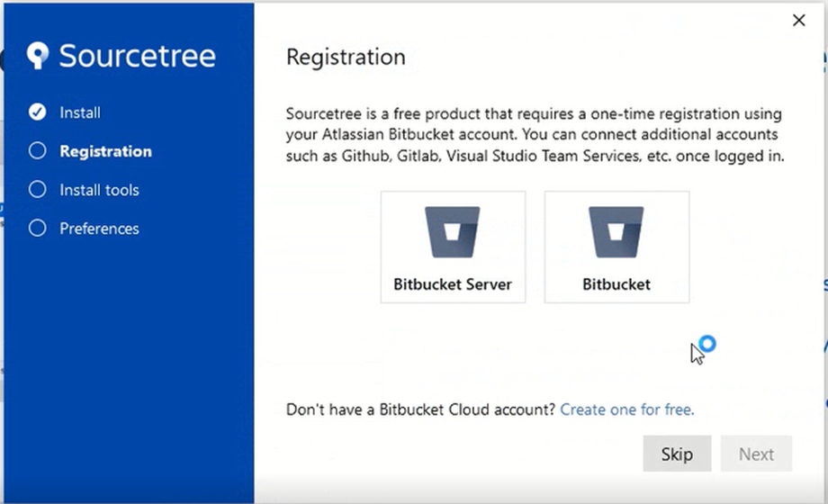Click the Sourcetree title text
The width and height of the screenshot is (828, 504).
pos(138,56)
